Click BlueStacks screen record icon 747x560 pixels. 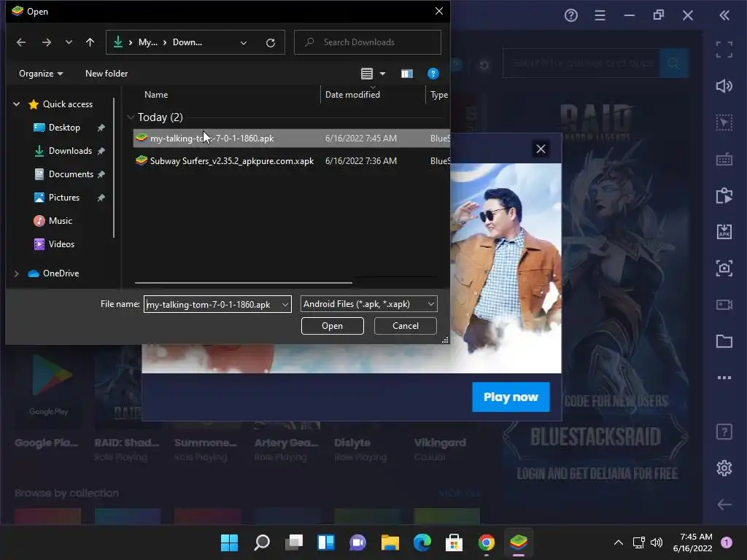click(724, 304)
